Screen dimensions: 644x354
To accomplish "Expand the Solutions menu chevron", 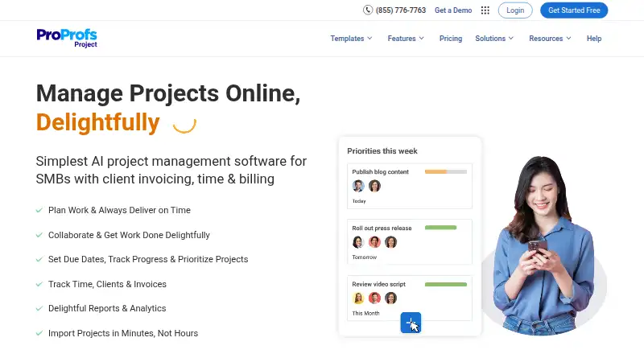I will point(511,38).
